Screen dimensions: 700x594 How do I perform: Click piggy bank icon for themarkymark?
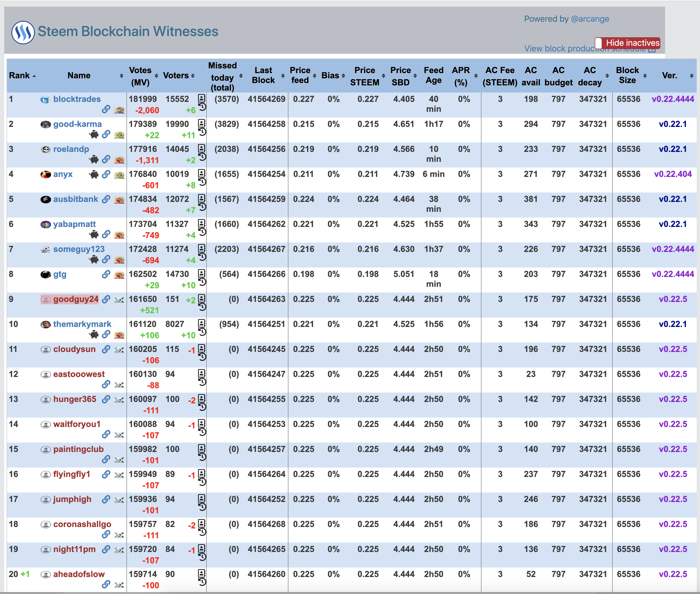point(94,335)
